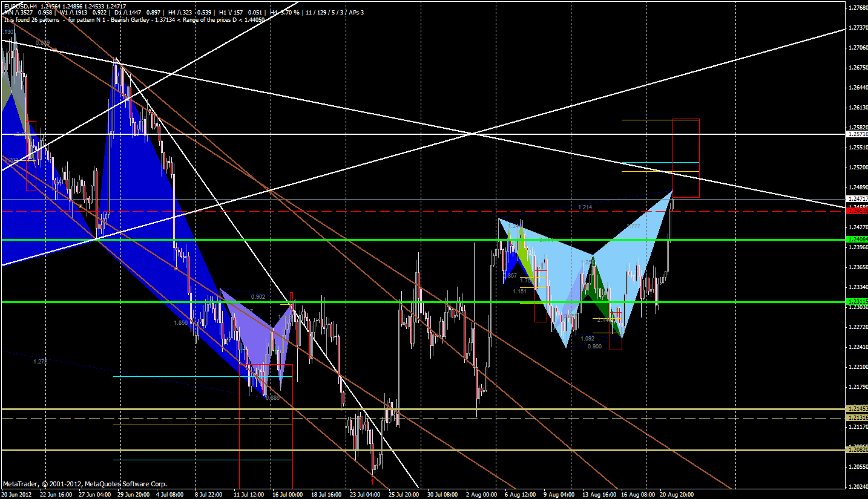Screen dimensions: 868x499
Task: Click the EURUSD,H4 chart title text
Action: (x=22, y=6)
